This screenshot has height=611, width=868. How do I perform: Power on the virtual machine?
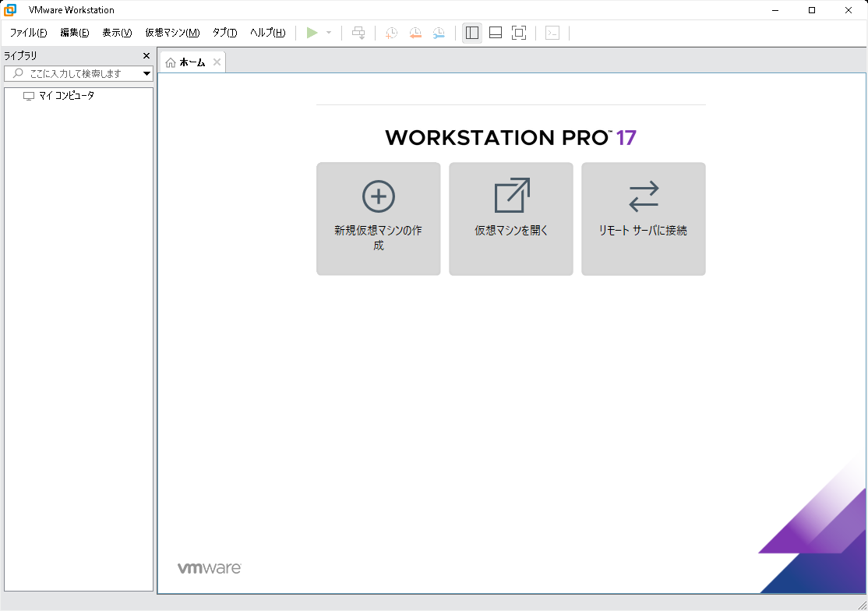[x=311, y=32]
